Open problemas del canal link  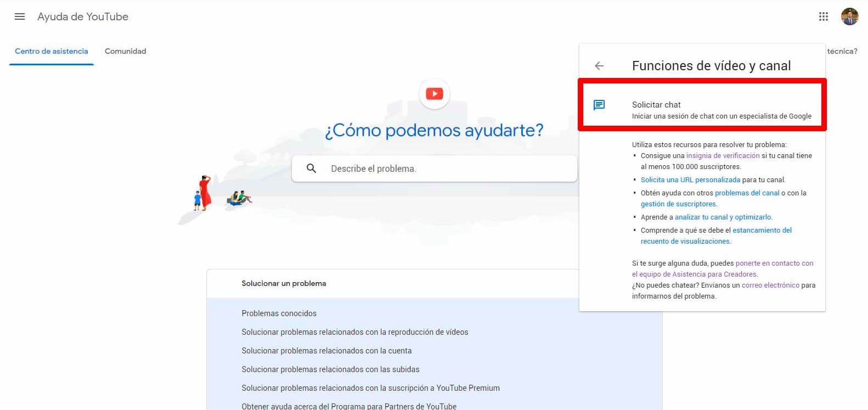coord(747,193)
